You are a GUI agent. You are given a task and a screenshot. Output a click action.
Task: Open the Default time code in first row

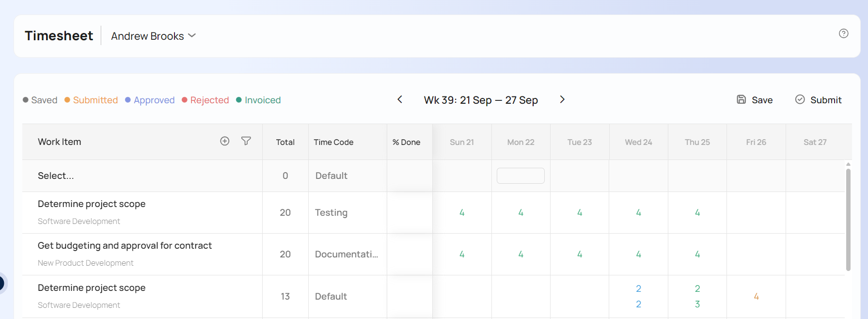(331, 175)
